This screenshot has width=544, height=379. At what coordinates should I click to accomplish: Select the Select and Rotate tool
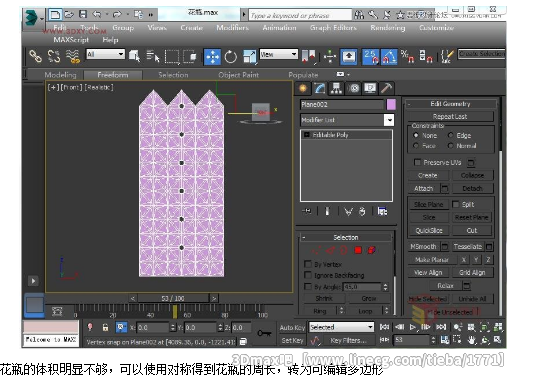tap(231, 57)
